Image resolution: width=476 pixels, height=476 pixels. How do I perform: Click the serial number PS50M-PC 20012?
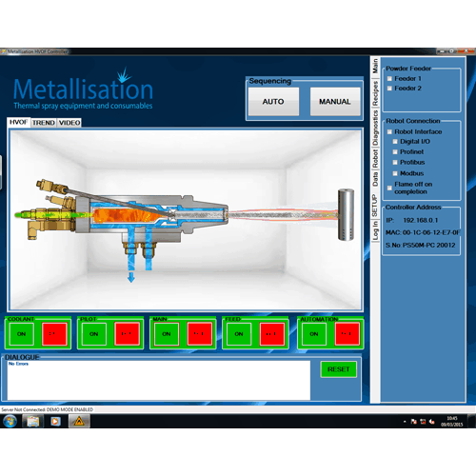click(429, 245)
